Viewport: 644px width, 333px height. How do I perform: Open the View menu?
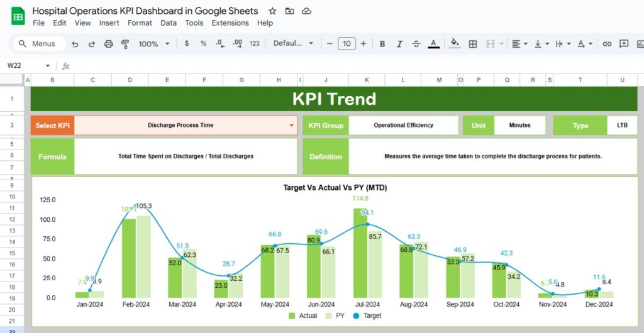[x=82, y=23]
